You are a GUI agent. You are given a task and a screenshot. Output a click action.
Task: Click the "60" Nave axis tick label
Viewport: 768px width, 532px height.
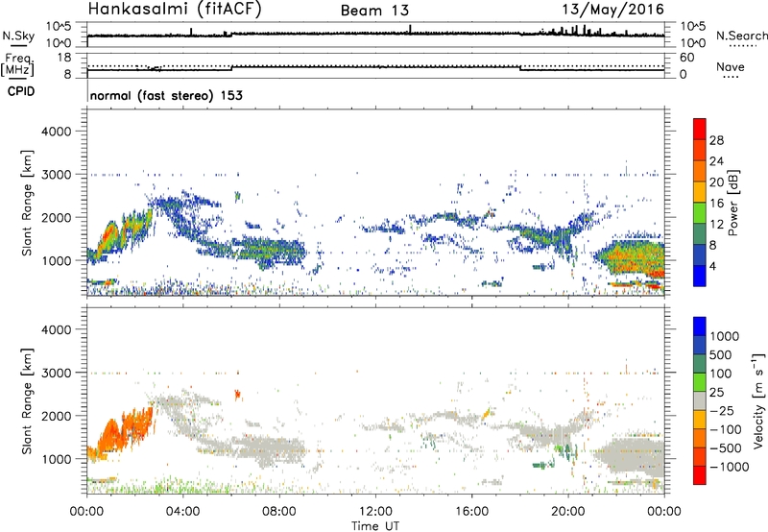coord(686,58)
